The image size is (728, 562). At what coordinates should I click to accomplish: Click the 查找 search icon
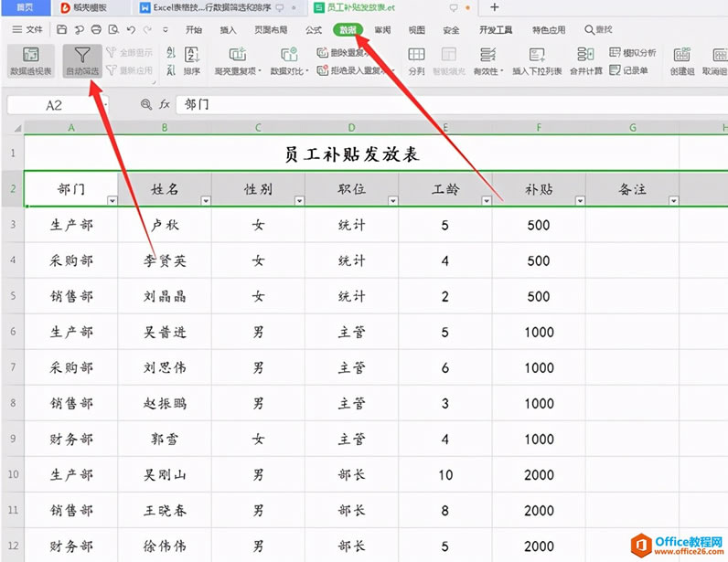tap(589, 30)
